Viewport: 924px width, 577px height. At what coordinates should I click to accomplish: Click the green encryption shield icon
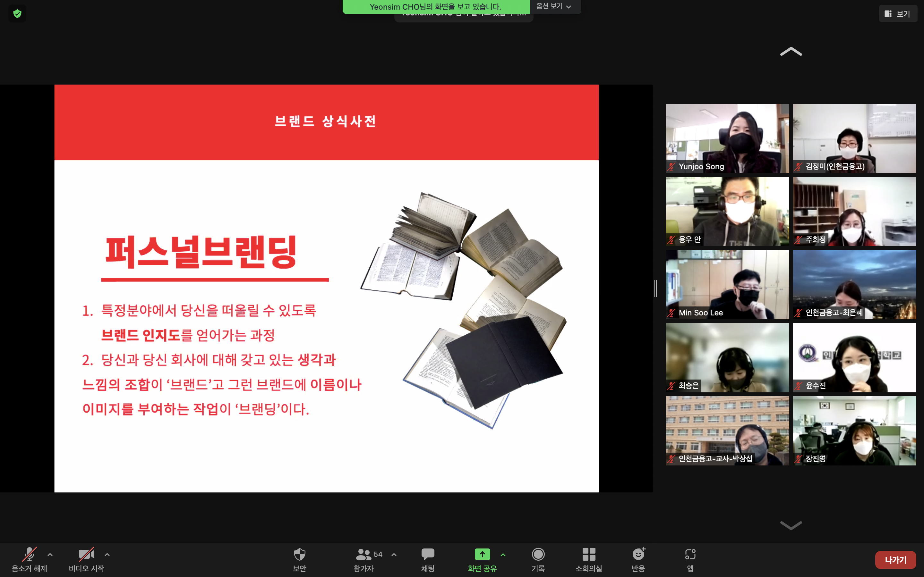pyautogui.click(x=17, y=14)
